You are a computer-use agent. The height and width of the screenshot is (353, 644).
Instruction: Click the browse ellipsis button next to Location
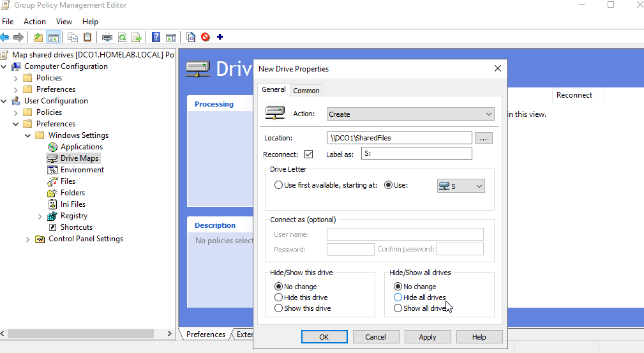[x=483, y=138]
